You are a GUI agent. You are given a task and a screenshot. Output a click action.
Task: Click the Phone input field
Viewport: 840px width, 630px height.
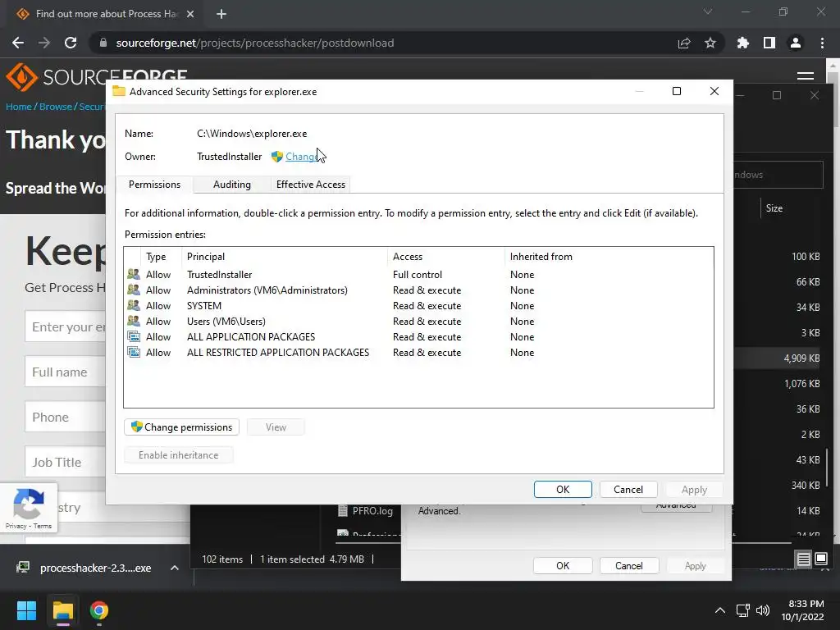[66, 417]
